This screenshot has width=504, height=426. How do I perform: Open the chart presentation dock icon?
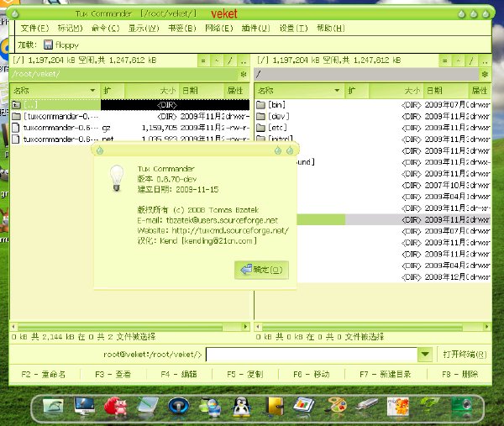[304, 406]
